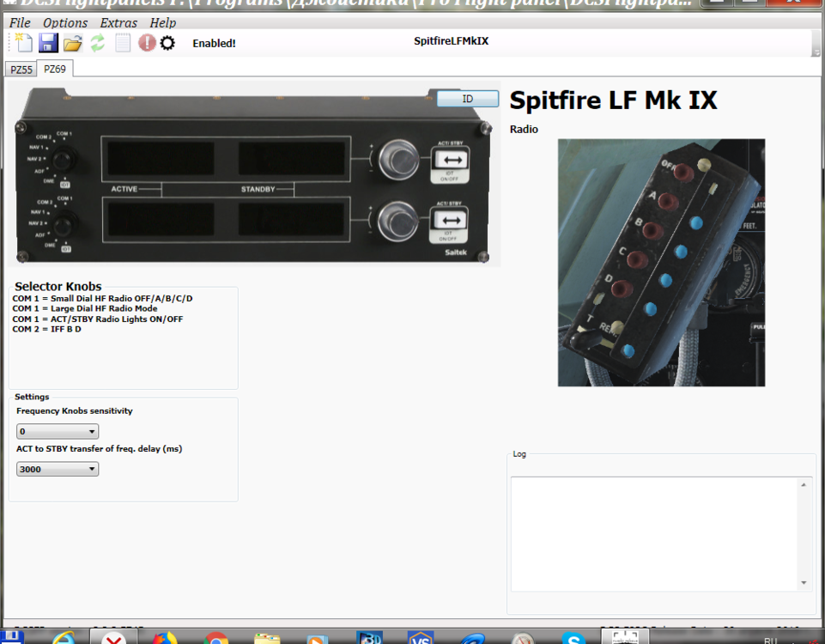The width and height of the screenshot is (825, 644).
Task: Click the Spitfire radio cockpit picture
Action: point(661,263)
